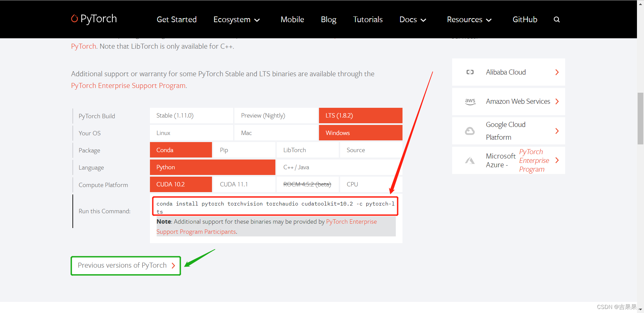This screenshot has width=644, height=313.
Task: Click the Previous versions arrow chevron
Action: pos(173,266)
